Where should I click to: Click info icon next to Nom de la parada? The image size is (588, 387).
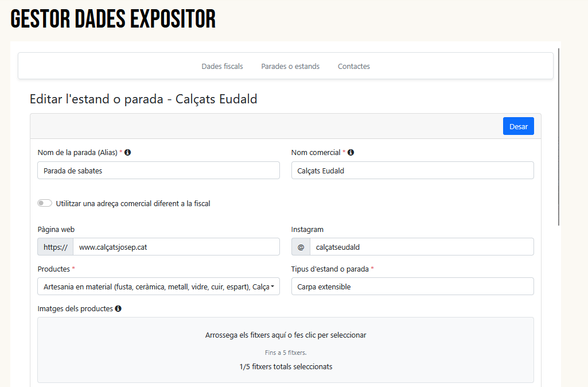coord(128,153)
